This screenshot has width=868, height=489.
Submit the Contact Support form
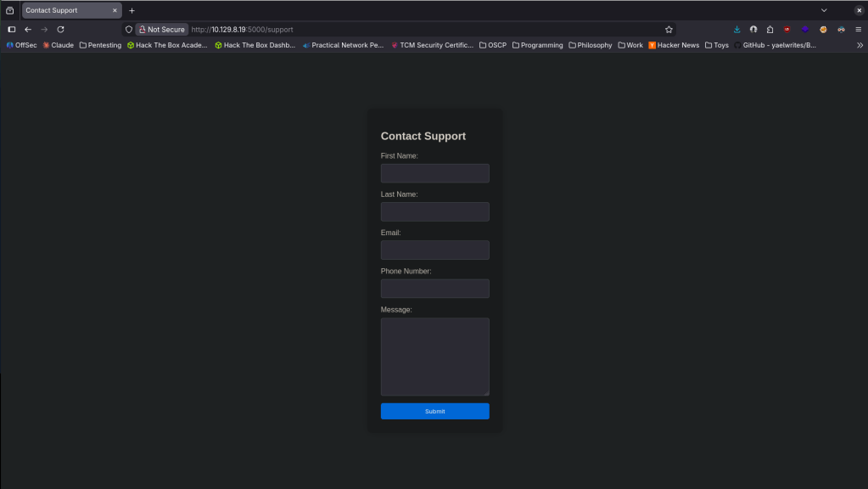tap(434, 411)
